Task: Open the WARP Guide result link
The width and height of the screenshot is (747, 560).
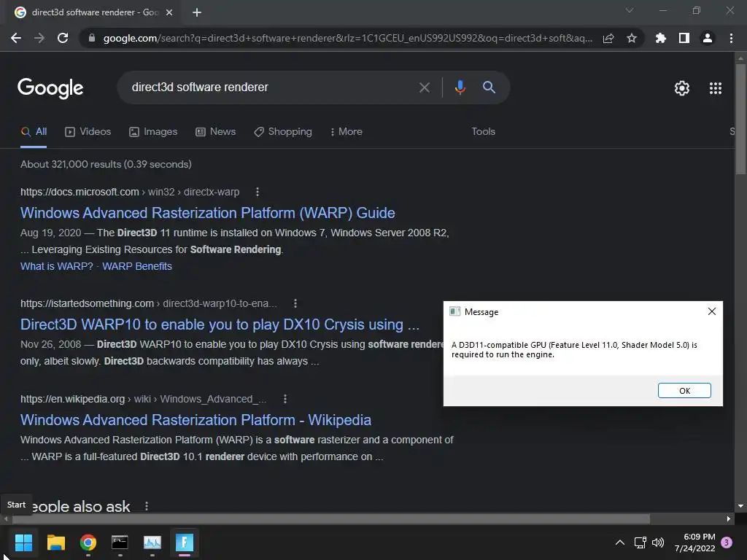Action: tap(208, 213)
